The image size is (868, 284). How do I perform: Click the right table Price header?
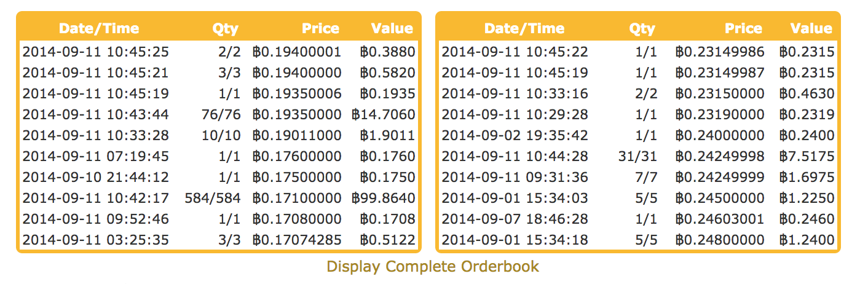tap(743, 28)
